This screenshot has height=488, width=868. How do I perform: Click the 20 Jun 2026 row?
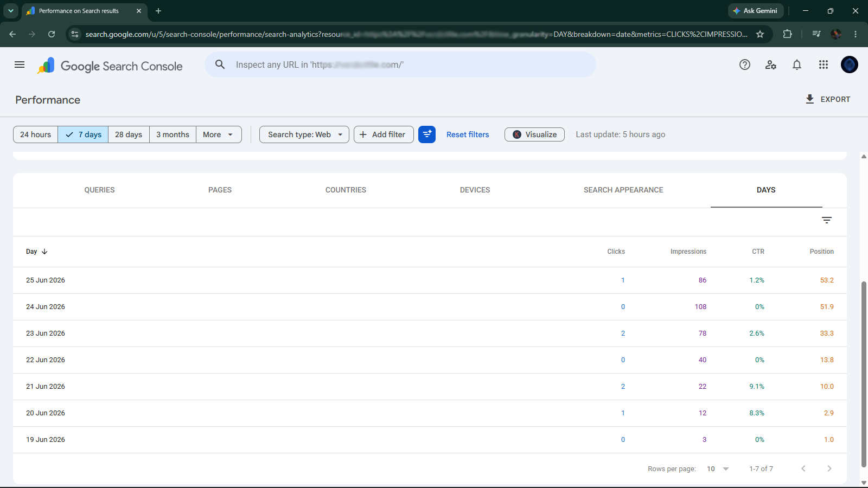pos(430,413)
